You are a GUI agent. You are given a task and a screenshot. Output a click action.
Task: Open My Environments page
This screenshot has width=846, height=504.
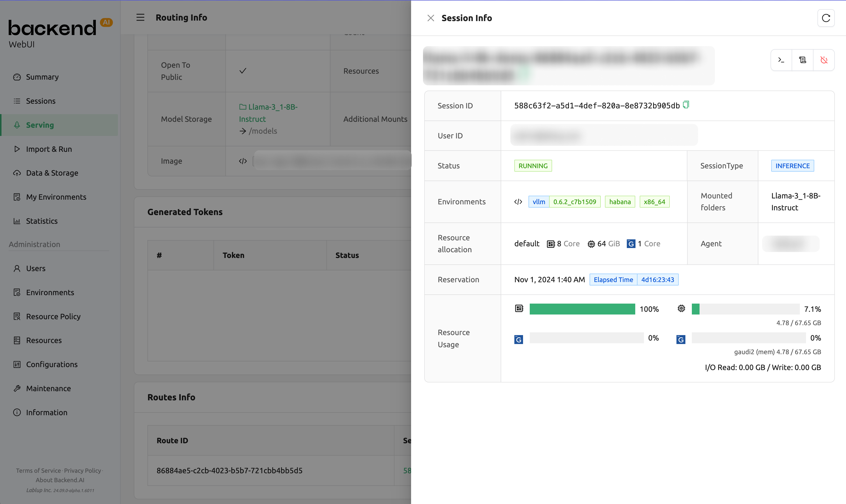[x=60, y=197]
